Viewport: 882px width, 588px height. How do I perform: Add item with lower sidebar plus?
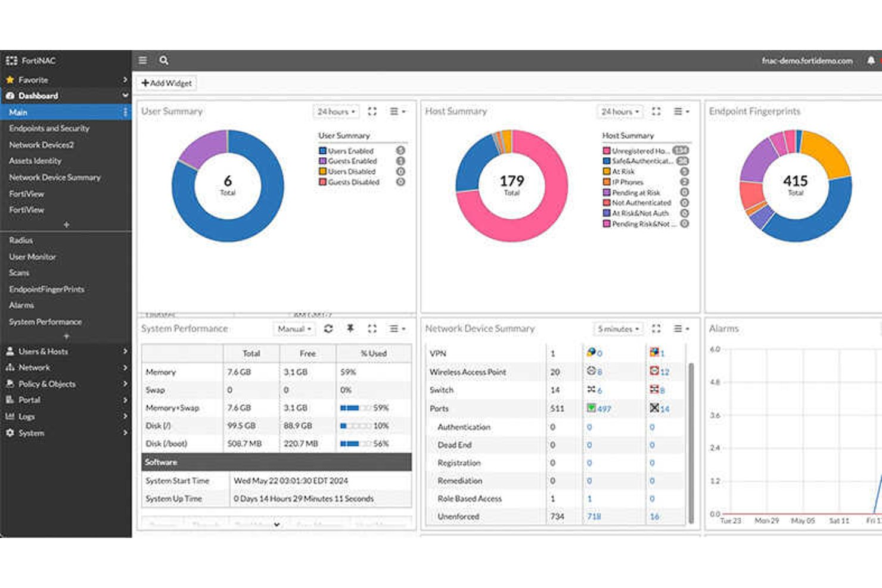(x=66, y=336)
